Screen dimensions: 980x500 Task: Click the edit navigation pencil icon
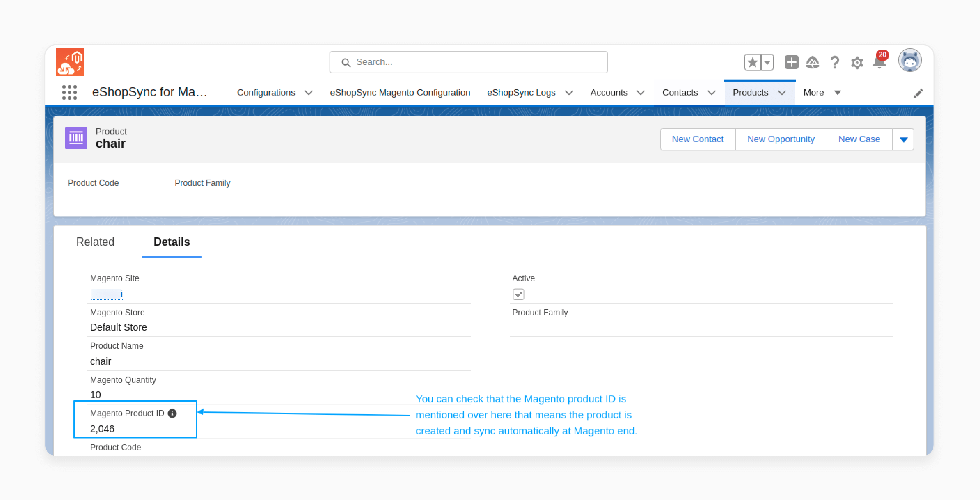click(x=918, y=93)
